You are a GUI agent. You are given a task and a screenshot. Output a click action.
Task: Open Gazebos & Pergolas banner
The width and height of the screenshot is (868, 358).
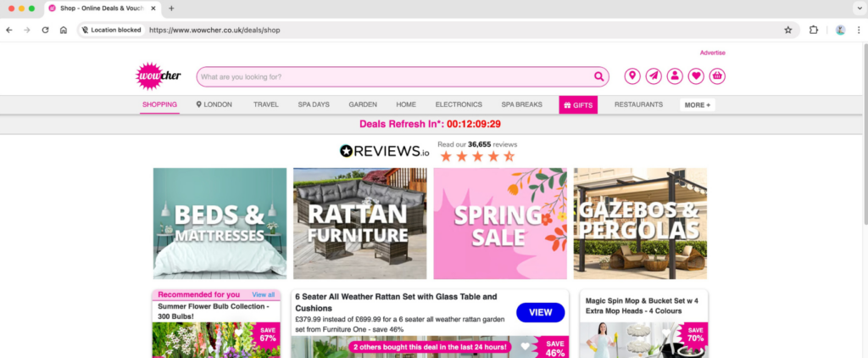(x=640, y=223)
